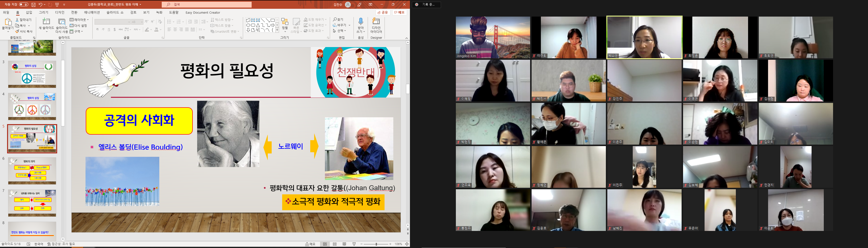
Task: Toggle notes pane with status bar 메모
Action: [310, 244]
